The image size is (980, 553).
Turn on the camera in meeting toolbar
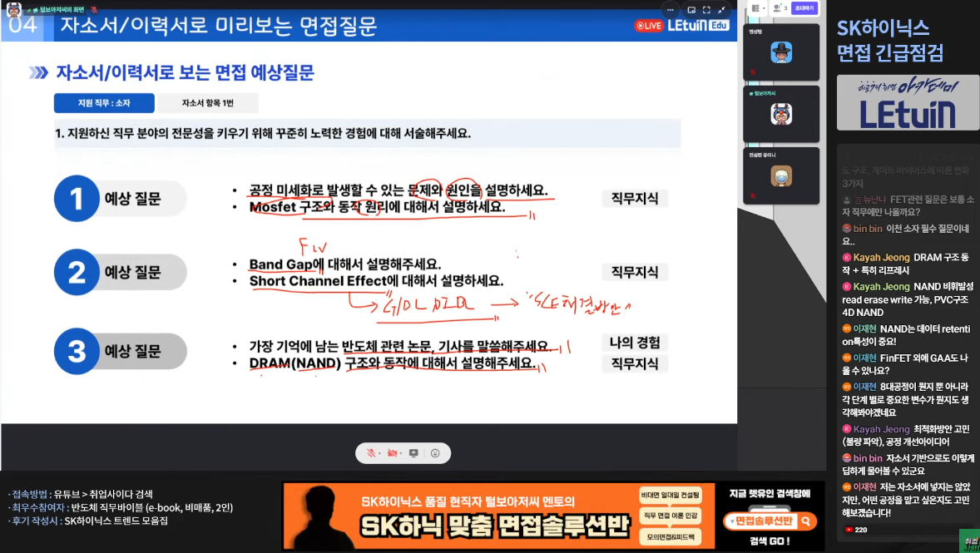point(390,453)
